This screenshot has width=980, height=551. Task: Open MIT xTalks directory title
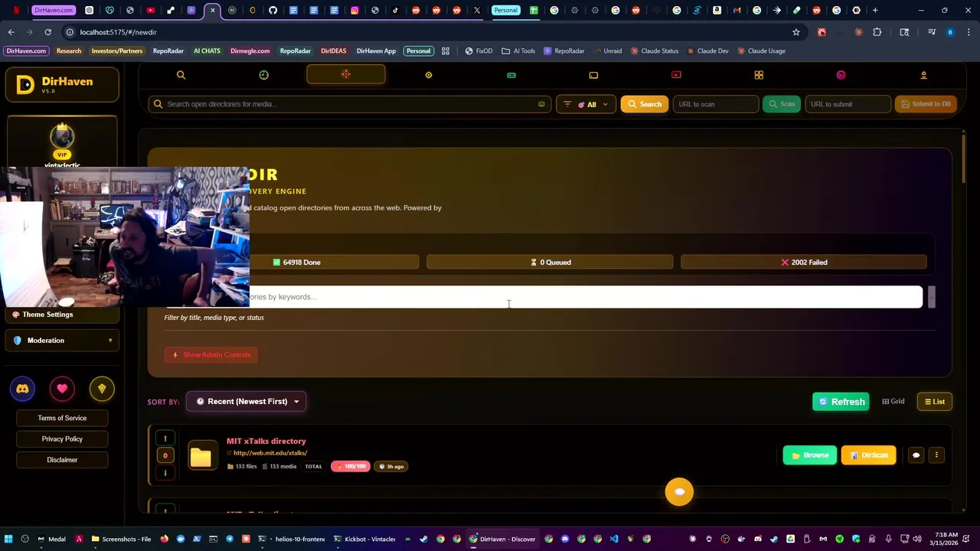(x=266, y=441)
